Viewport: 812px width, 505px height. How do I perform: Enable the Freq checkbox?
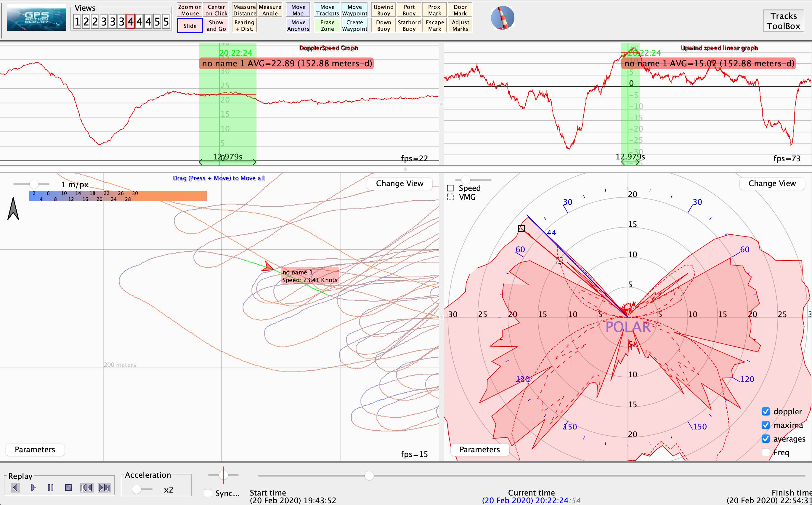766,453
